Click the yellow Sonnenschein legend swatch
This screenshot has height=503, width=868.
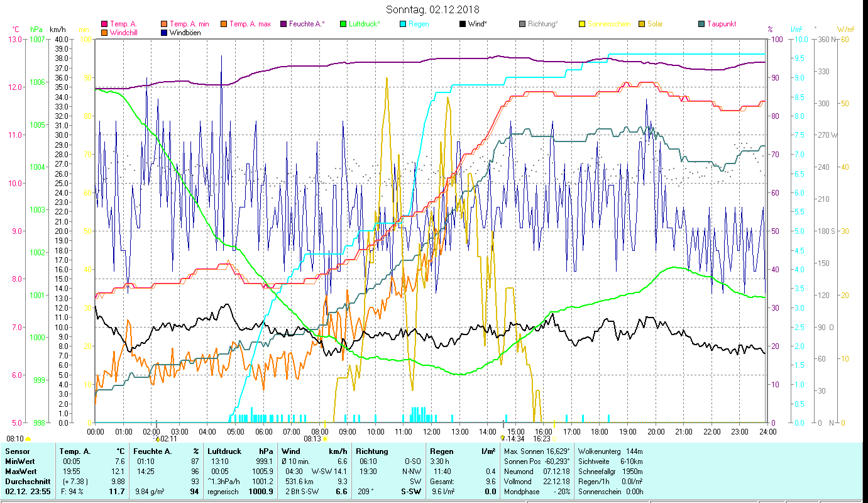[x=582, y=25]
